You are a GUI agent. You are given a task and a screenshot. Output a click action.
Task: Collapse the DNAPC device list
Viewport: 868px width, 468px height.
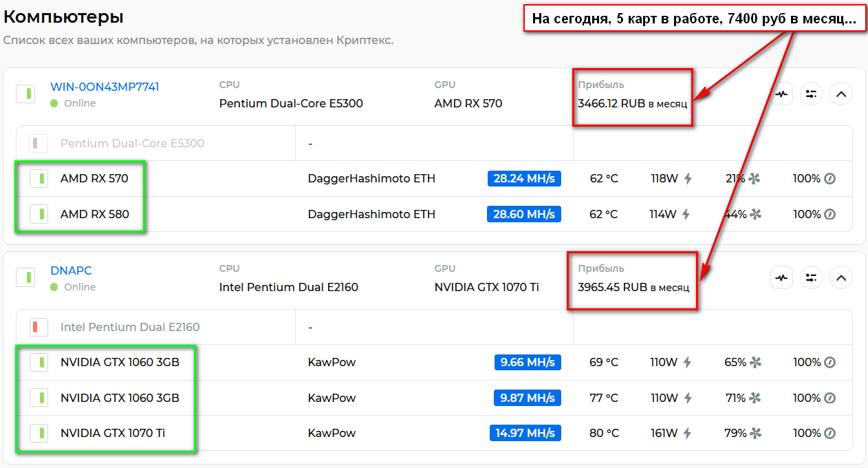(841, 278)
